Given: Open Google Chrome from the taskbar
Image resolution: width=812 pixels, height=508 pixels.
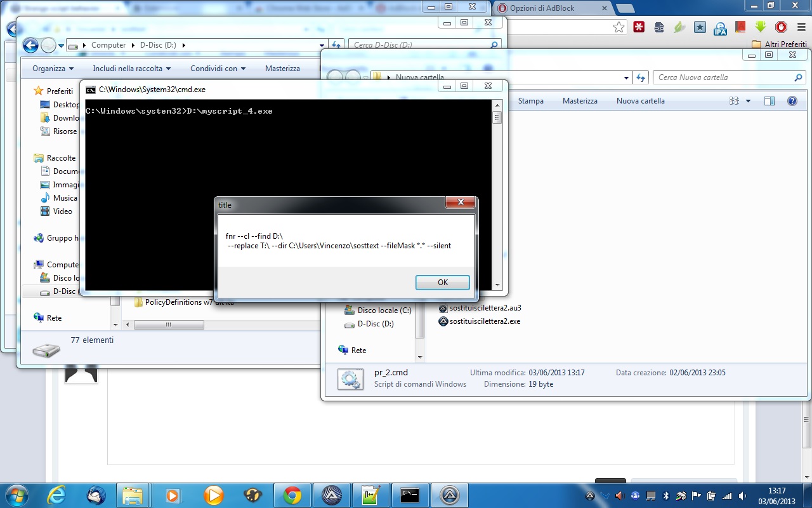Looking at the screenshot, I should [x=292, y=495].
